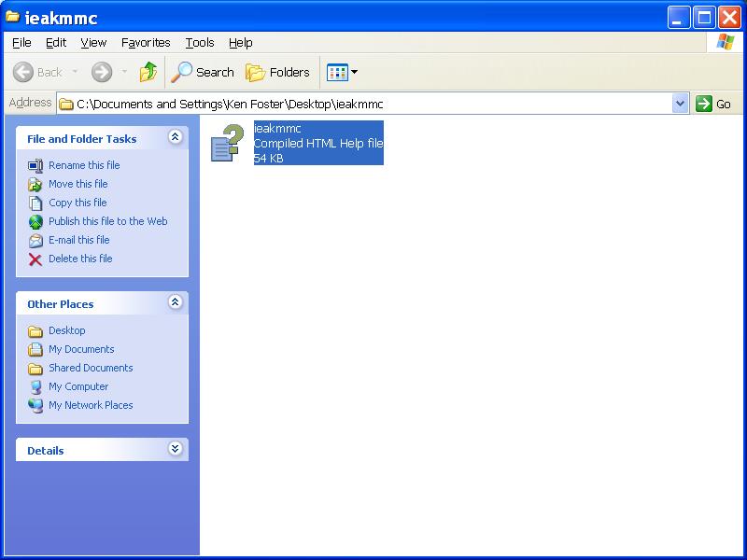Expand the Details panel
The width and height of the screenshot is (747, 560).
[176, 449]
